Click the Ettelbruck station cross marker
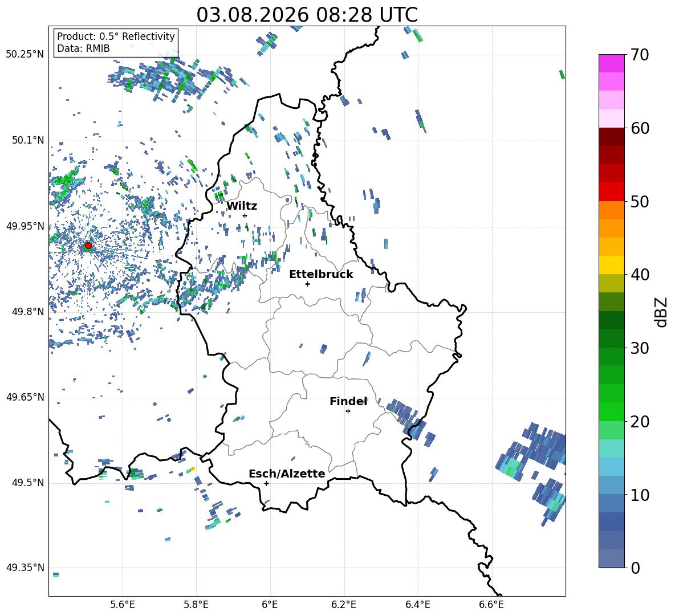Screen dimensions: 675x616 307,284
